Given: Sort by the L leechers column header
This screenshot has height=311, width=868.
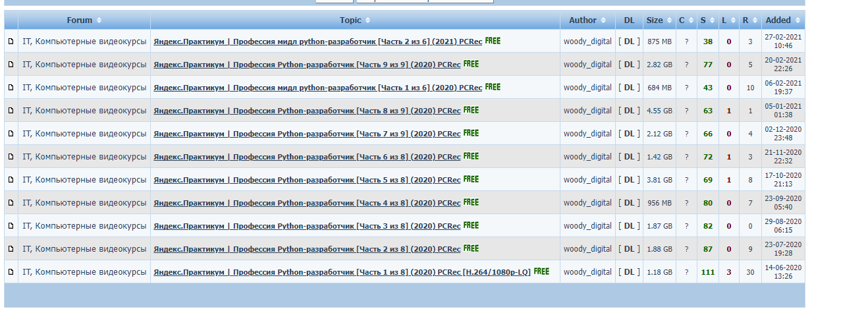Looking at the screenshot, I should tap(728, 20).
